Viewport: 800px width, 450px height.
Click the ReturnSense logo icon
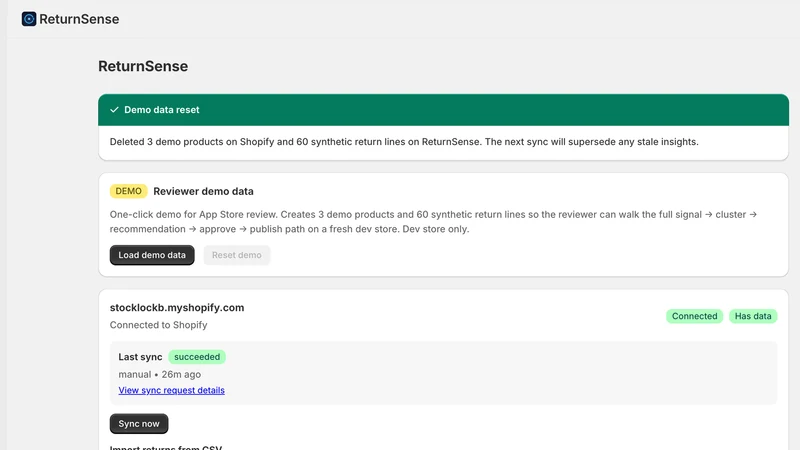pyautogui.click(x=29, y=19)
